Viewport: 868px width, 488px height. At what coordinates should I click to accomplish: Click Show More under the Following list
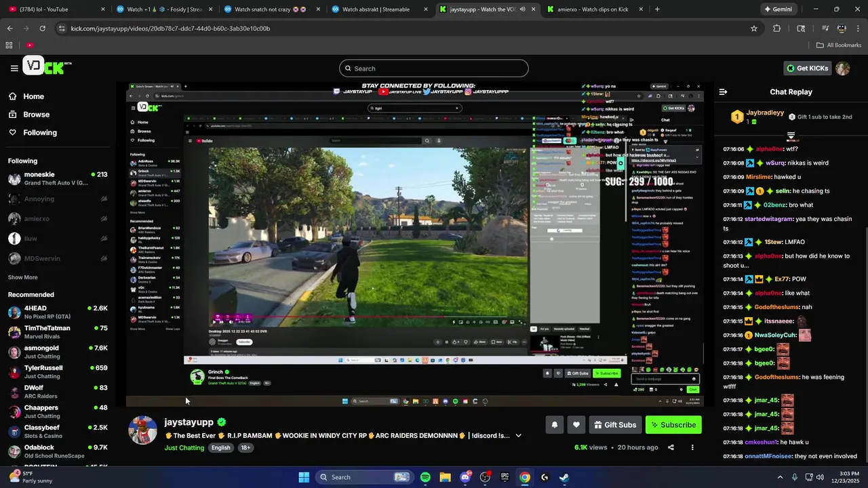[22, 277]
